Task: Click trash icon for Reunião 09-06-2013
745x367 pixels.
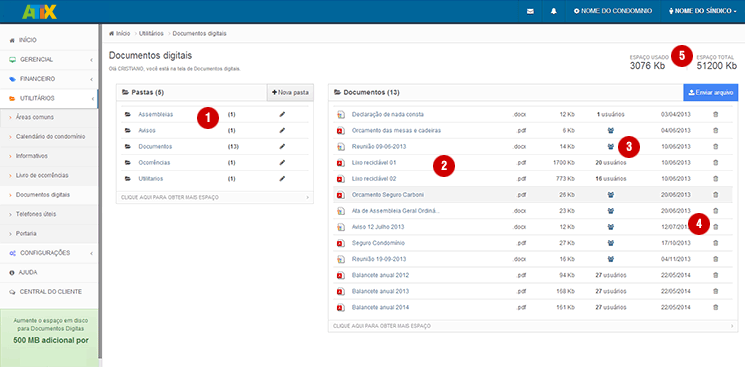Action: click(x=716, y=146)
